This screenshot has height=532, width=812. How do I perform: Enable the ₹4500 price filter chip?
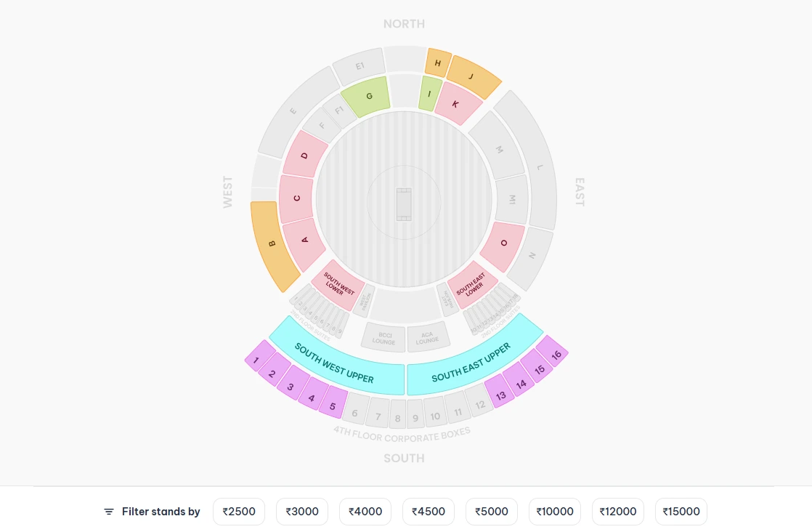pyautogui.click(x=429, y=512)
